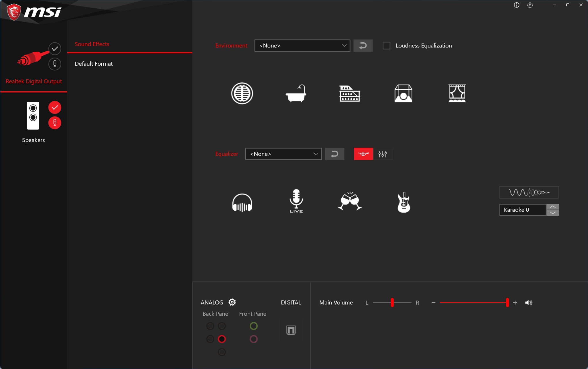The width and height of the screenshot is (588, 369).
Task: Click the equalizer manual adjust button
Action: tap(382, 154)
